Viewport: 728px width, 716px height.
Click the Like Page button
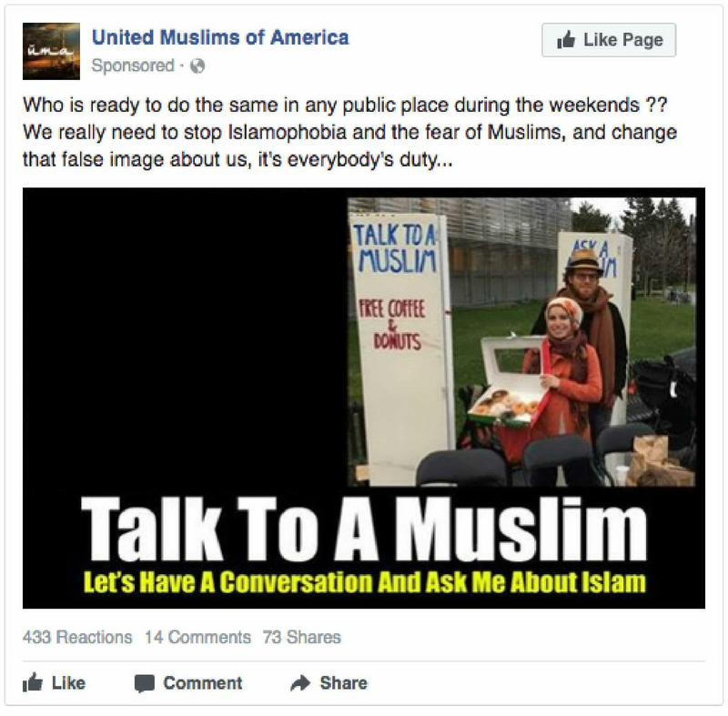[x=609, y=40]
